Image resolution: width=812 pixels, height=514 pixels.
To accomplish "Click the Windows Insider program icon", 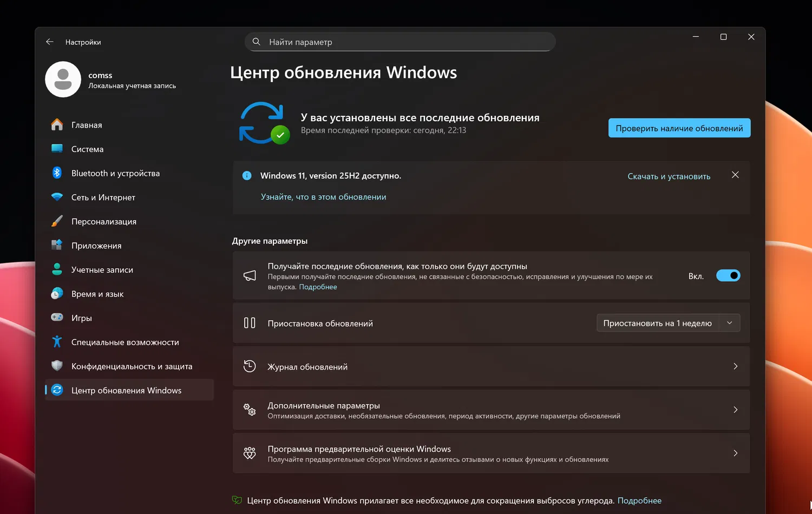I will pos(250,453).
